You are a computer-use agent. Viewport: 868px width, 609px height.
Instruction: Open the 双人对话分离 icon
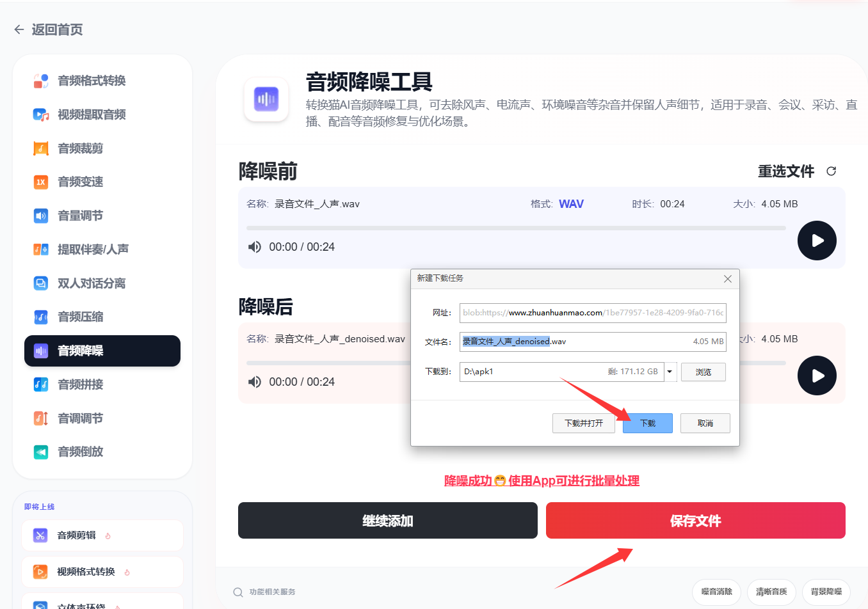point(41,283)
